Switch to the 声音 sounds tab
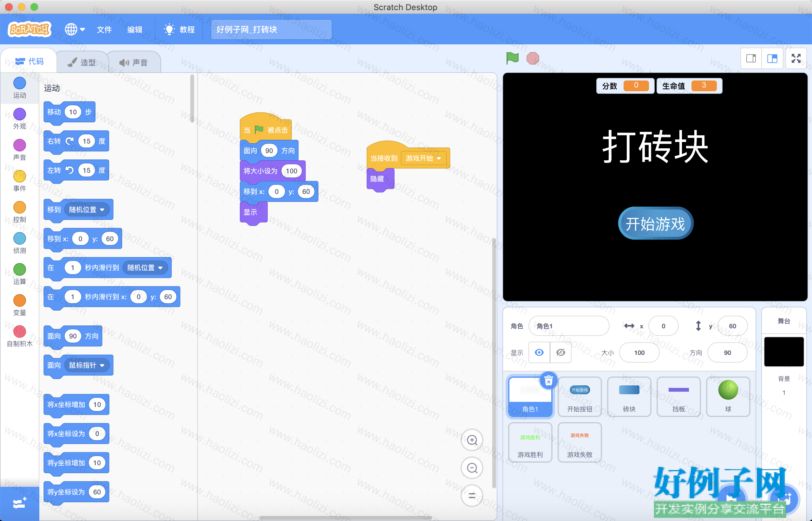This screenshot has height=521, width=812. point(134,62)
